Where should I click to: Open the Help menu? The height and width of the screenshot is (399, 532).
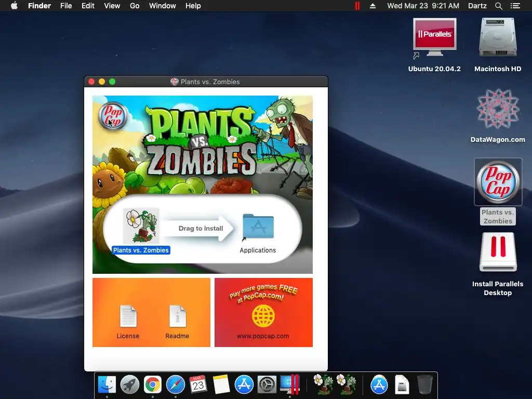193,6
